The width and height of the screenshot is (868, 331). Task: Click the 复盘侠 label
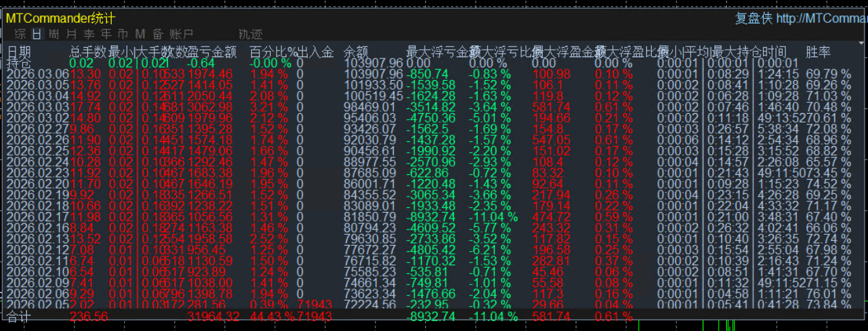coord(753,18)
